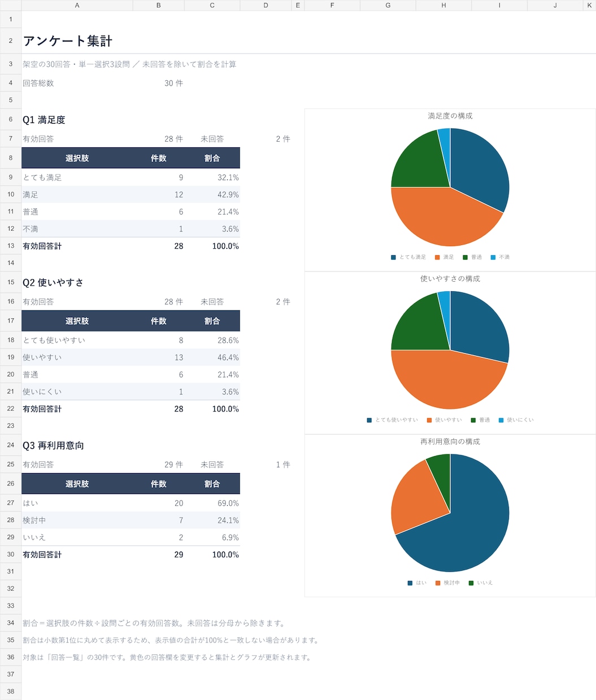Viewport: 596px width, 700px height.
Task: Select row 2 header number
Action: click(11, 41)
